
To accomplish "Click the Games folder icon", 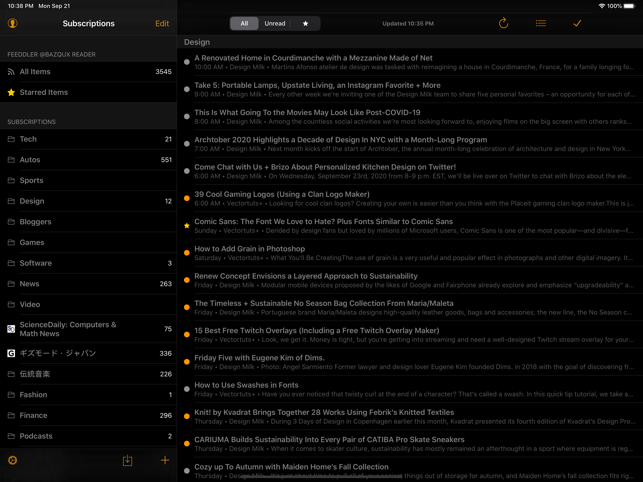I will pyautogui.click(x=11, y=242).
